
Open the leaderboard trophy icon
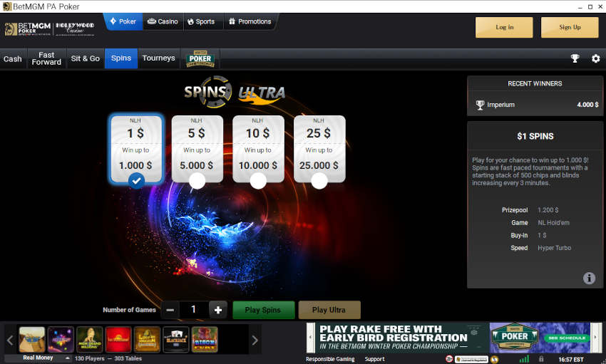click(575, 58)
